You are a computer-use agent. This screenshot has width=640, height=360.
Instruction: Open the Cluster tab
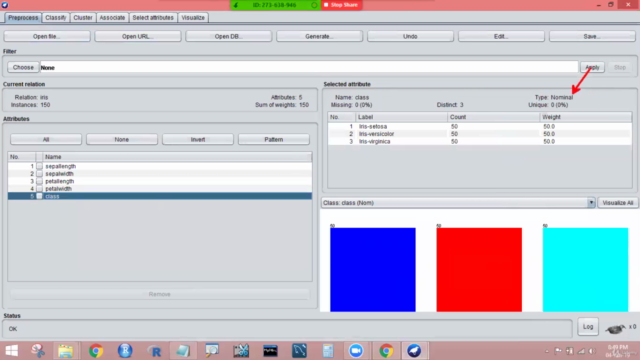[x=83, y=18]
